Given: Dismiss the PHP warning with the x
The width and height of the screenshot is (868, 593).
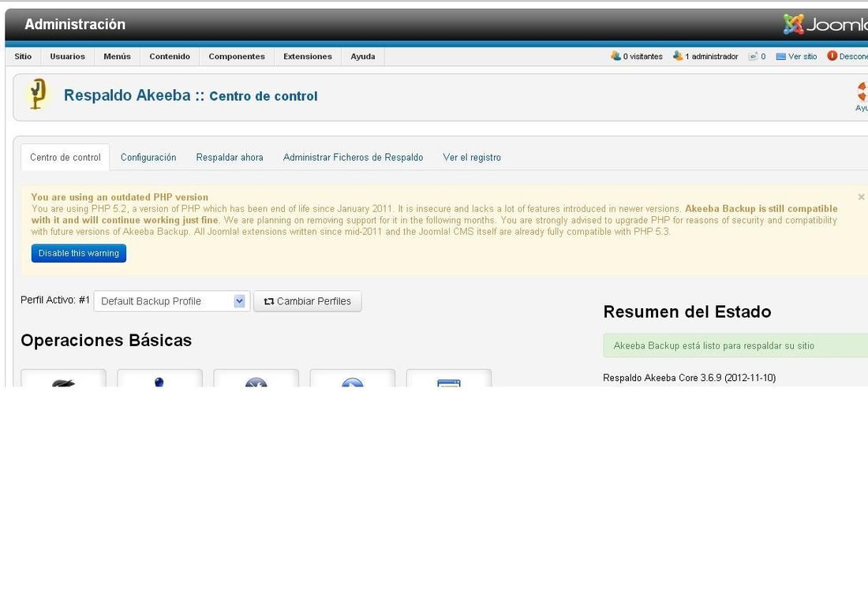Looking at the screenshot, I should pos(861,197).
